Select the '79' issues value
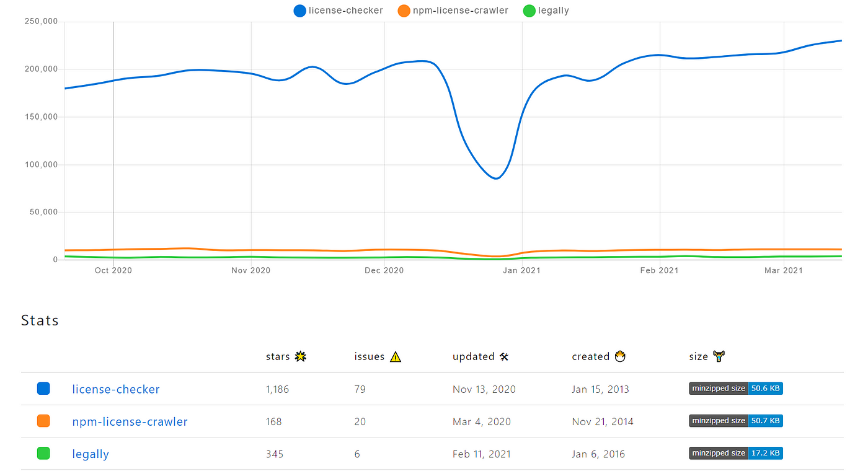 point(360,389)
